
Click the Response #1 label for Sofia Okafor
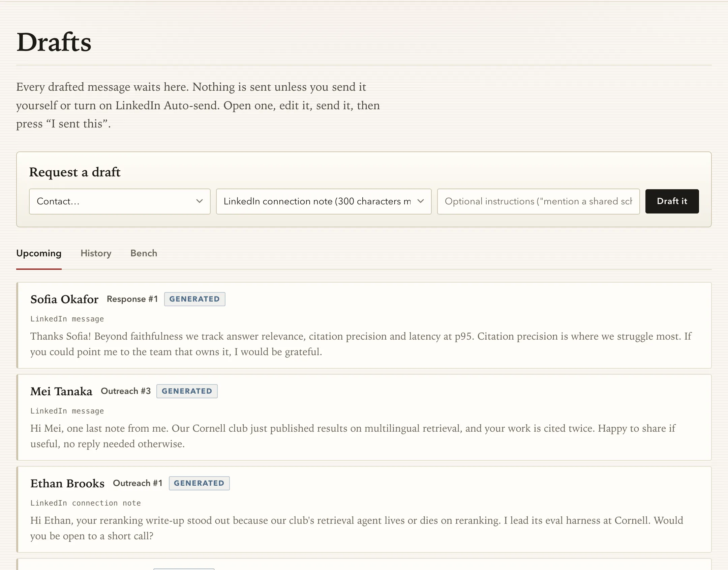click(132, 299)
